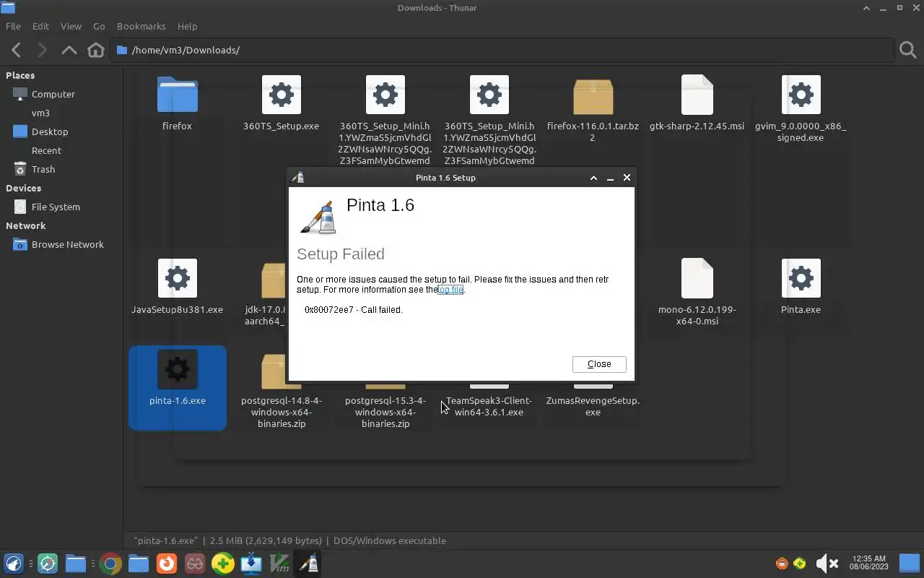Close the Pinta 1.6 Setup window with X
The width and height of the screenshot is (924, 578).
[x=627, y=177]
